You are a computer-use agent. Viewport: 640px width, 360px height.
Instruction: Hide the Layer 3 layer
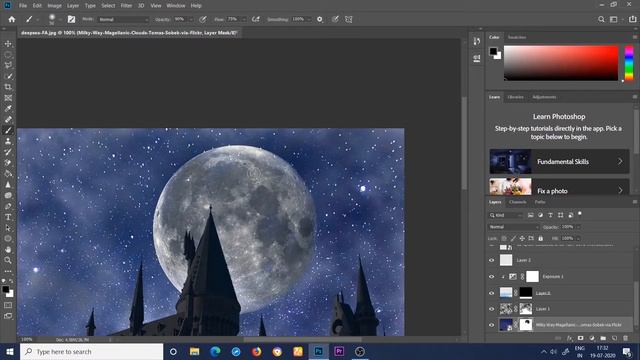tap(491, 260)
